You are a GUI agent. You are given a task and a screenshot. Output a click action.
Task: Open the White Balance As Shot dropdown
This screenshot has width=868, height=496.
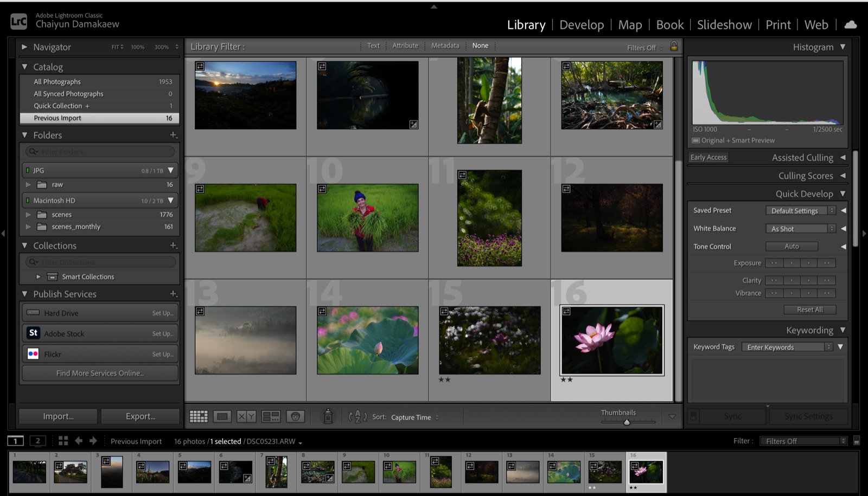pos(800,229)
